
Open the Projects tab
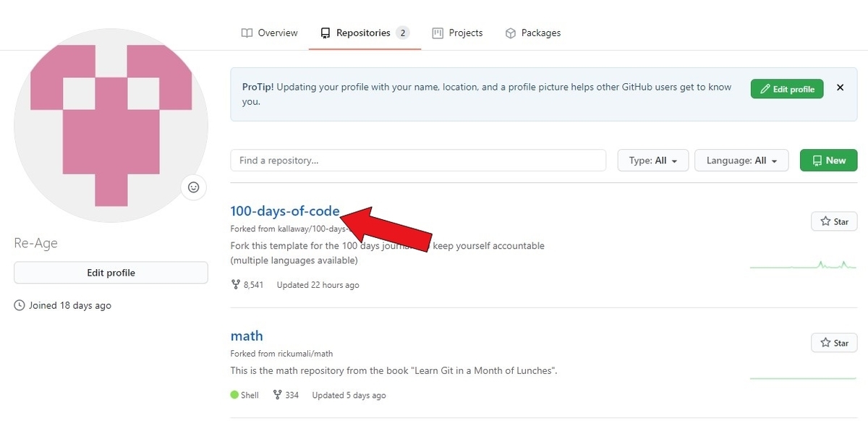click(x=457, y=33)
